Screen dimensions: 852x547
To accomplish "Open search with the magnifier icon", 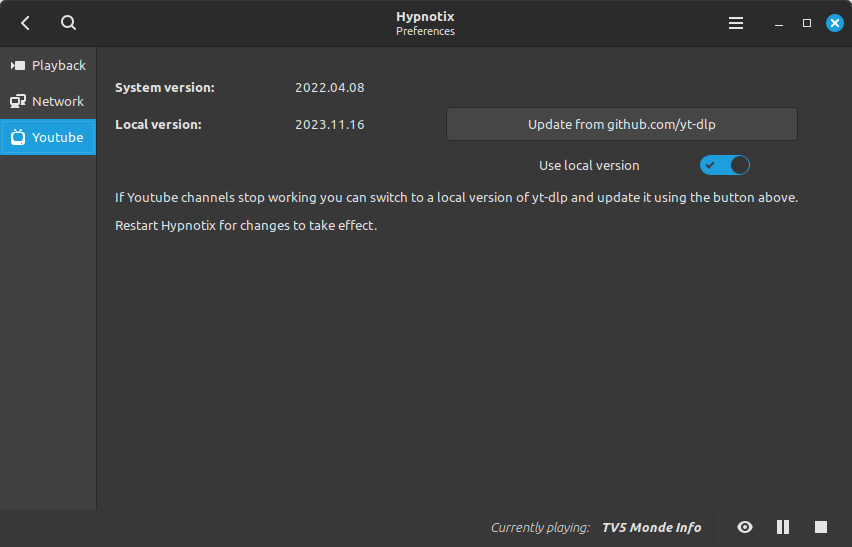I will [x=68, y=23].
